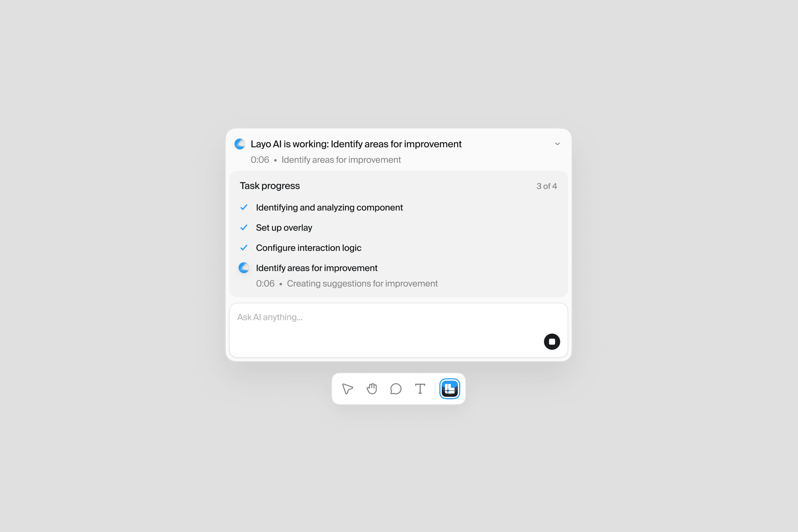Screen dimensions: 798x532
Task: Select the Configure interaction logic task item
Action: pos(309,248)
